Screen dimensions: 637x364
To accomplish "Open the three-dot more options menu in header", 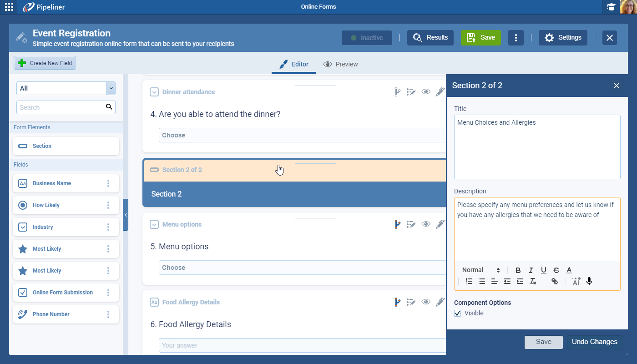I will click(516, 38).
